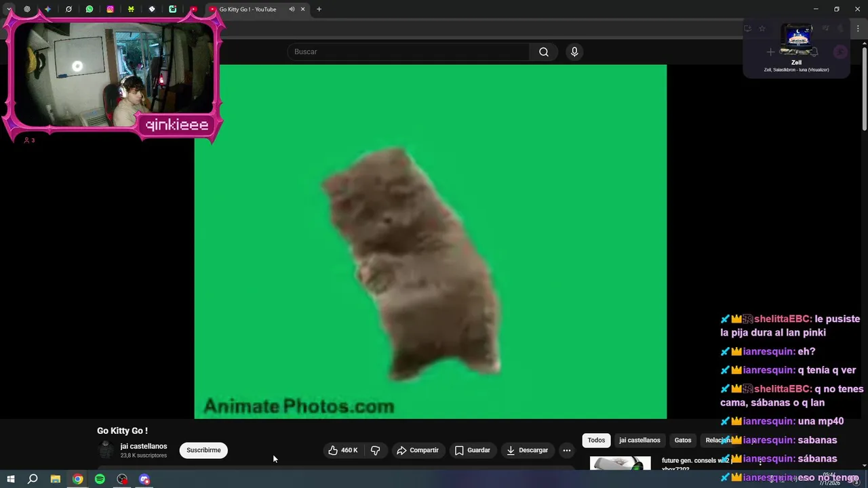Click the search magnifier button
The width and height of the screenshot is (868, 488).
[544, 52]
